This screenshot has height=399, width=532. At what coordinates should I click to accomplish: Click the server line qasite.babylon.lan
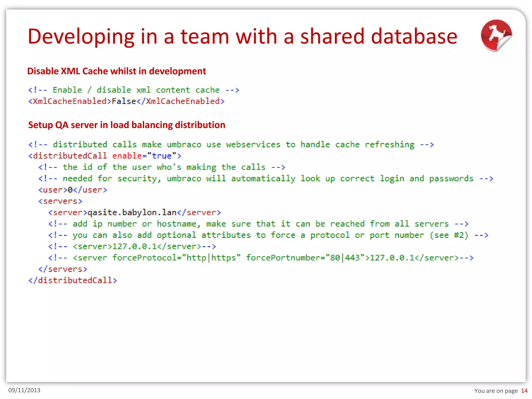point(135,212)
